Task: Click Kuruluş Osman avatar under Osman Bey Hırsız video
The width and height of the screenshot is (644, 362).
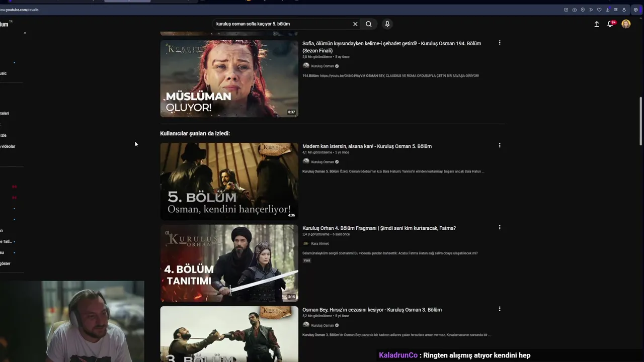Action: coord(306,325)
